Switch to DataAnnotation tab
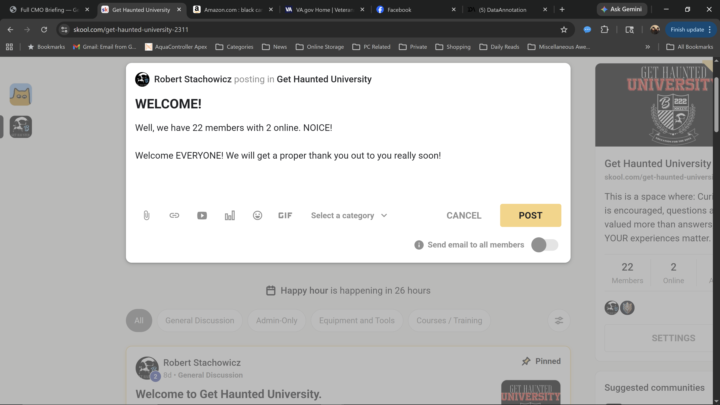The width and height of the screenshot is (720, 405). coord(507,10)
